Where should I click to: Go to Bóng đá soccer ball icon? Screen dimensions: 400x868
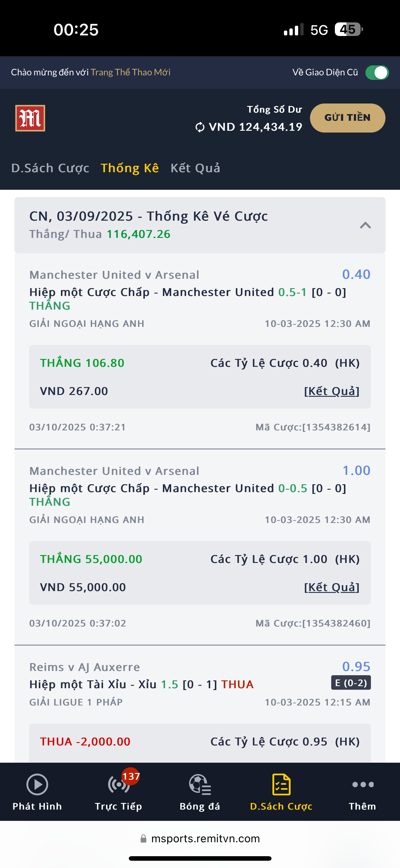click(200, 784)
